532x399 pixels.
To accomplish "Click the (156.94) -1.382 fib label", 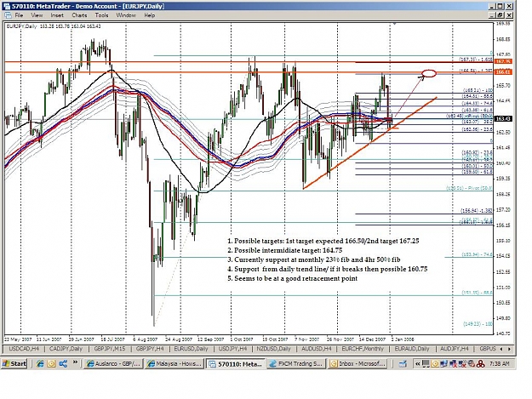I will tap(477, 210).
